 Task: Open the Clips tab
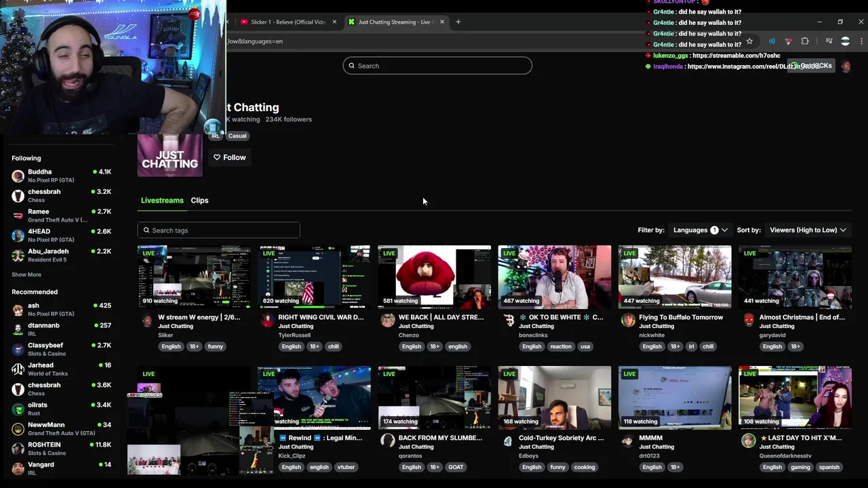click(199, 201)
